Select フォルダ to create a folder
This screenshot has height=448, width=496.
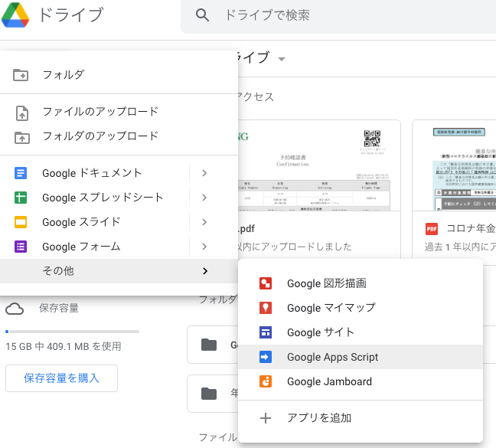(119, 75)
